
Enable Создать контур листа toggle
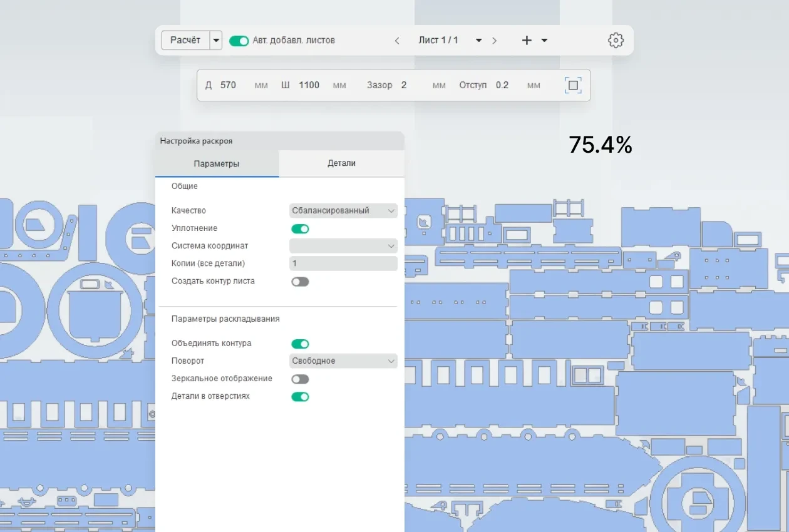click(301, 282)
